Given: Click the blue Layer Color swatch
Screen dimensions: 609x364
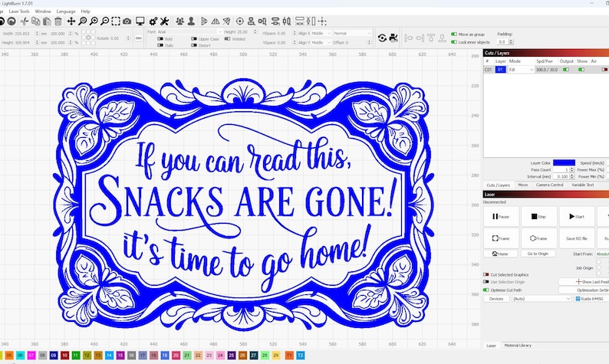Looking at the screenshot, I should coord(564,162).
